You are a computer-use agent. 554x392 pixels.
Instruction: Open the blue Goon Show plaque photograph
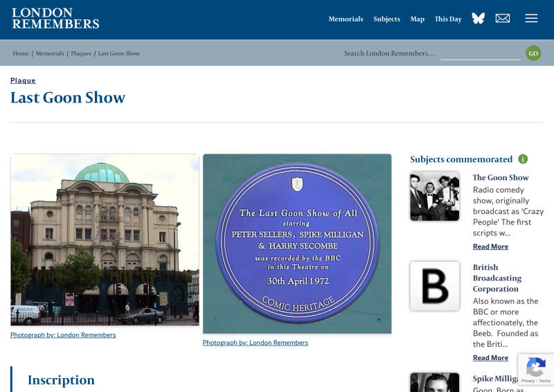coord(297,244)
